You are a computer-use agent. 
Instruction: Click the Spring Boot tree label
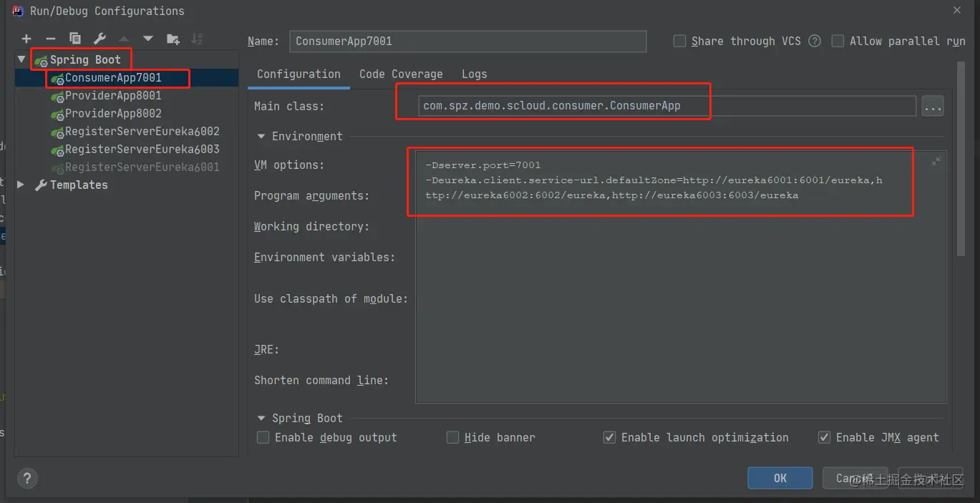pyautogui.click(x=85, y=59)
